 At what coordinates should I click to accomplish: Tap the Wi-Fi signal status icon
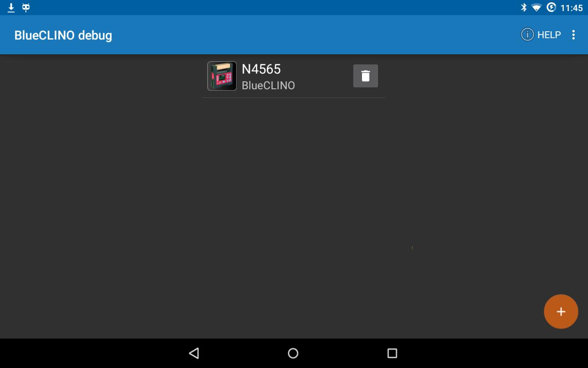coord(536,7)
